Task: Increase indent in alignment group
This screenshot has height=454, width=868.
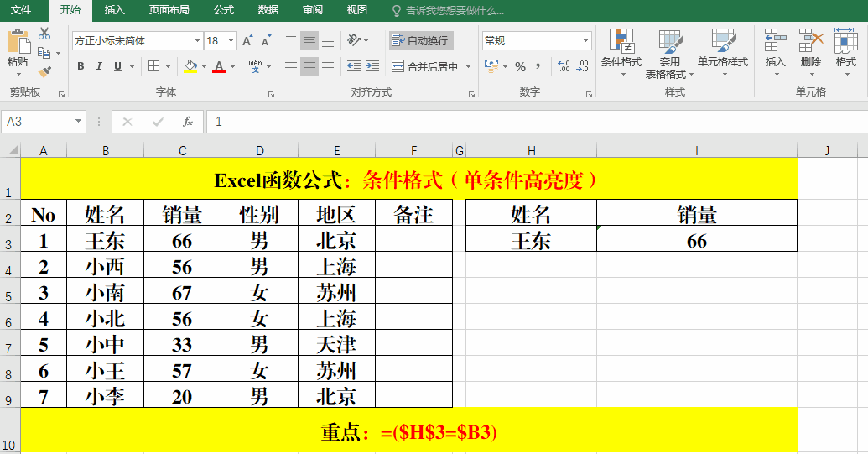Action: [372, 66]
